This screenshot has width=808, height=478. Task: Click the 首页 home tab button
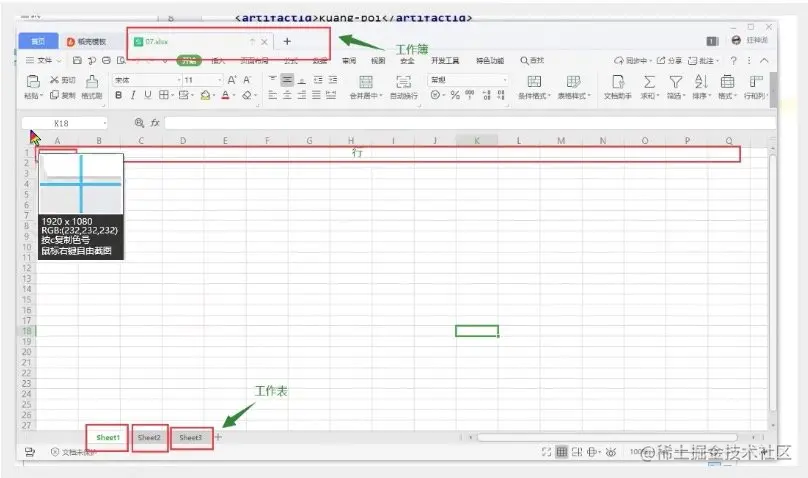tap(38, 41)
